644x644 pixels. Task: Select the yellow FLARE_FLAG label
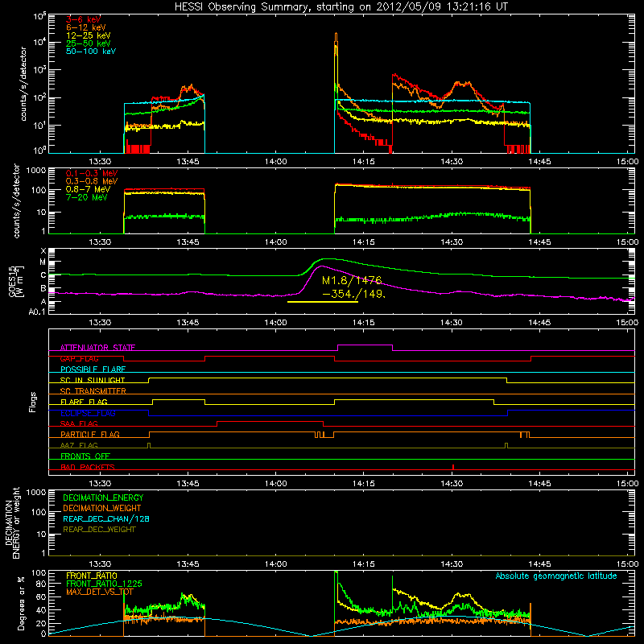84,402
